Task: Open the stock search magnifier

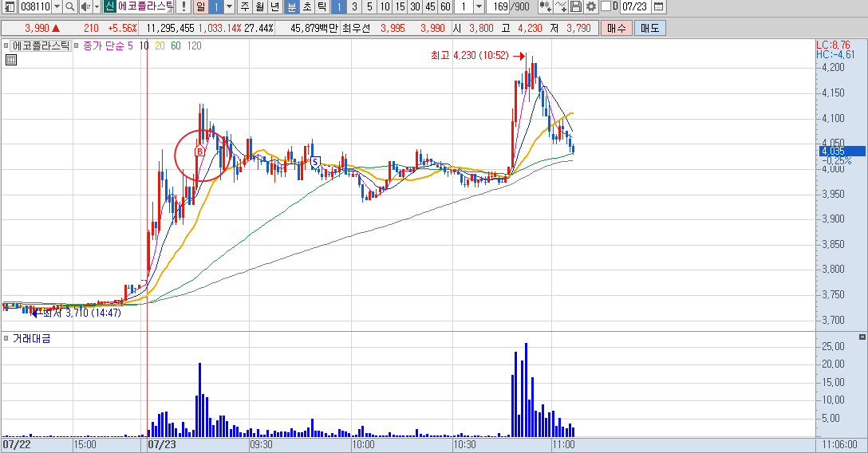Action: [x=69, y=6]
